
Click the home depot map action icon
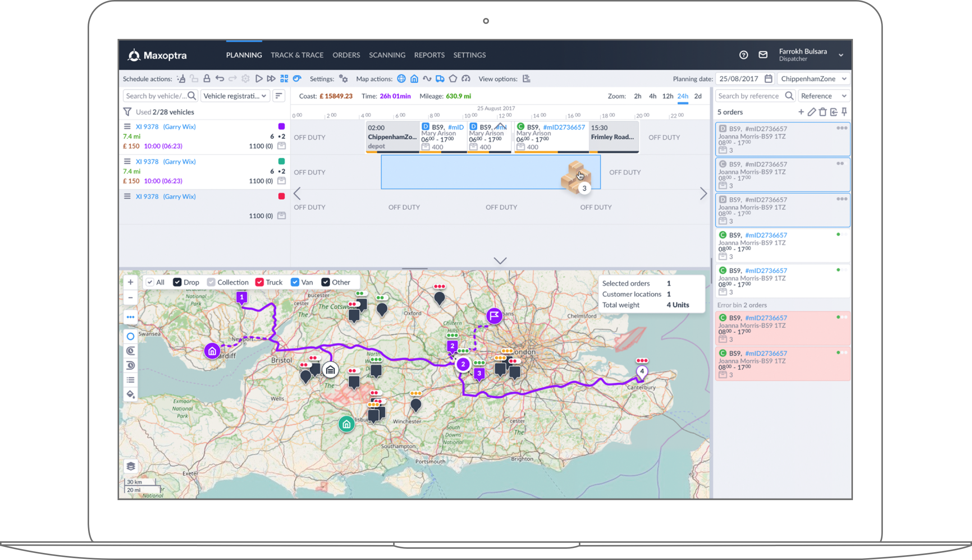tap(414, 79)
